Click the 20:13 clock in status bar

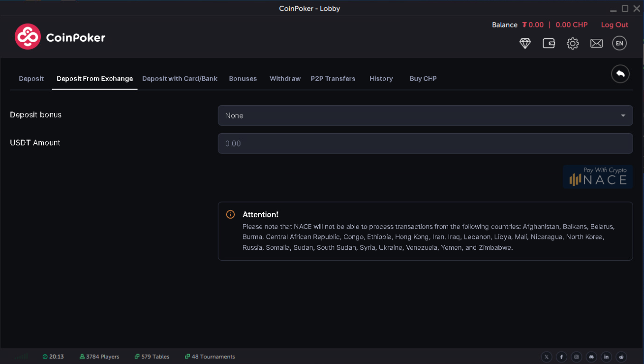pyautogui.click(x=53, y=356)
